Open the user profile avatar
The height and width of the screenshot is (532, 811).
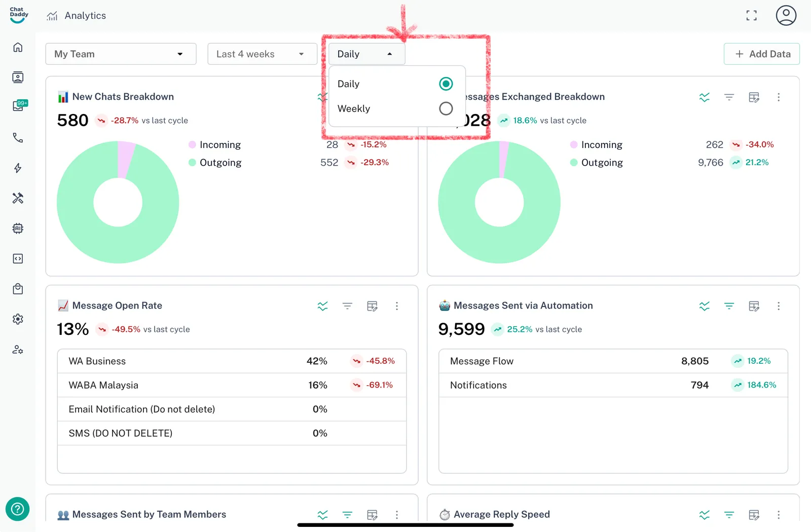tap(786, 15)
